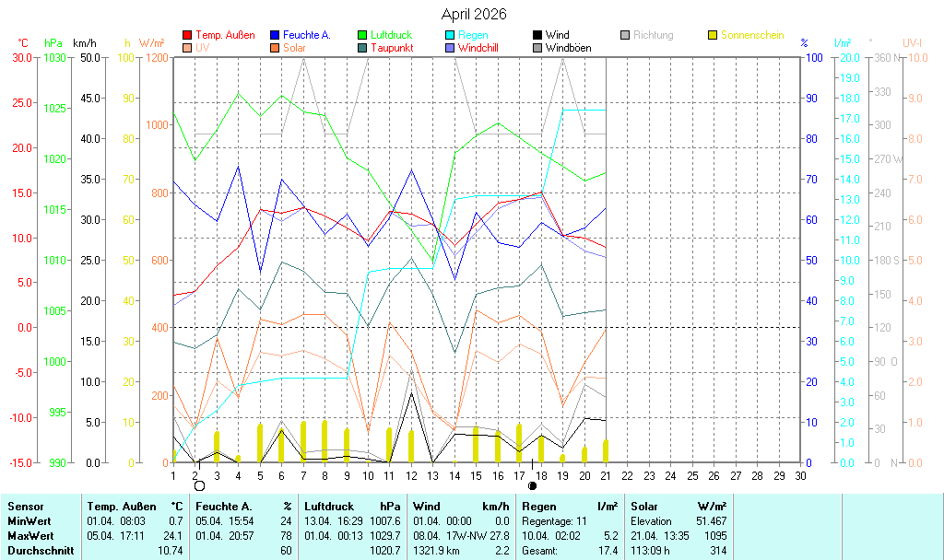Click the new moon symbol below day 17
The height and width of the screenshot is (560, 944).
[532, 485]
